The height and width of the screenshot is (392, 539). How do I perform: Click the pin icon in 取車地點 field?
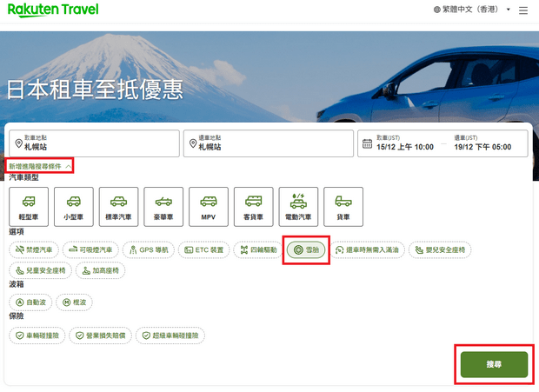[x=18, y=143]
